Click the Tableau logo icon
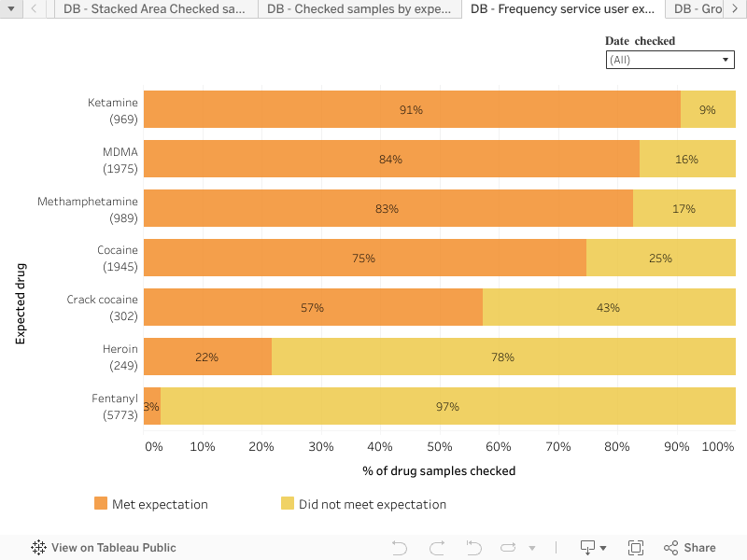This screenshot has height=560, width=747. pyautogui.click(x=39, y=548)
